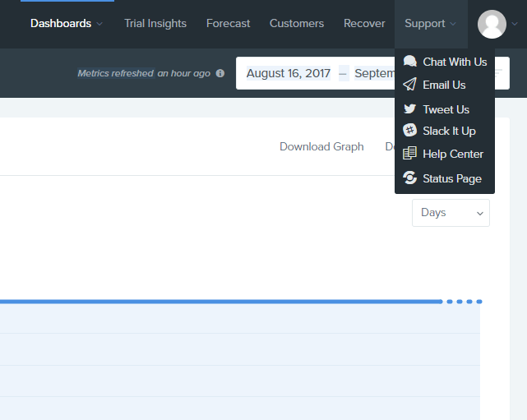
Task: Click the Twitter bird icon
Action: pyautogui.click(x=409, y=109)
